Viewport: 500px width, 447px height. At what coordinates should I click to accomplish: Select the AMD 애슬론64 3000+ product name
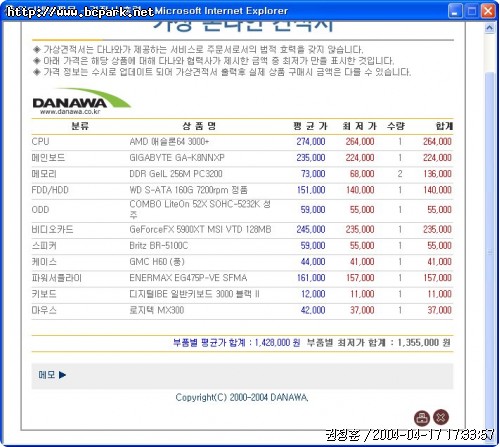(x=169, y=142)
